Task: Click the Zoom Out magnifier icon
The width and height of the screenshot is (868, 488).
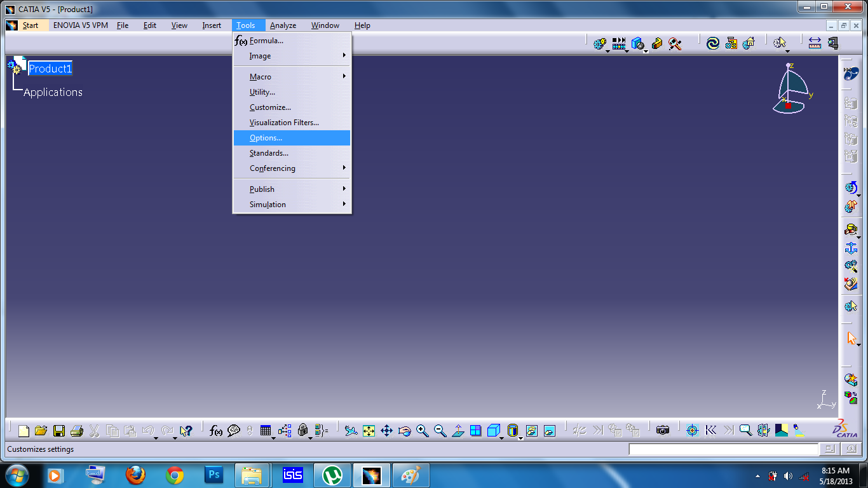Action: (440, 431)
